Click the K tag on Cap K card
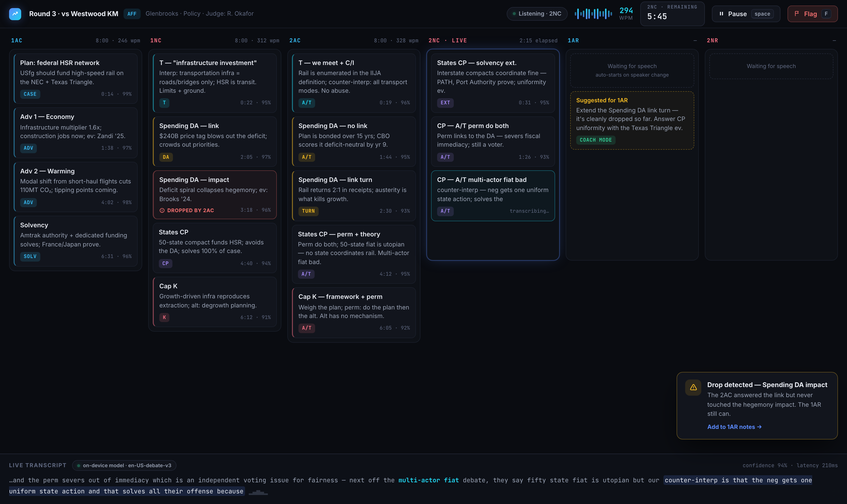 (164, 317)
